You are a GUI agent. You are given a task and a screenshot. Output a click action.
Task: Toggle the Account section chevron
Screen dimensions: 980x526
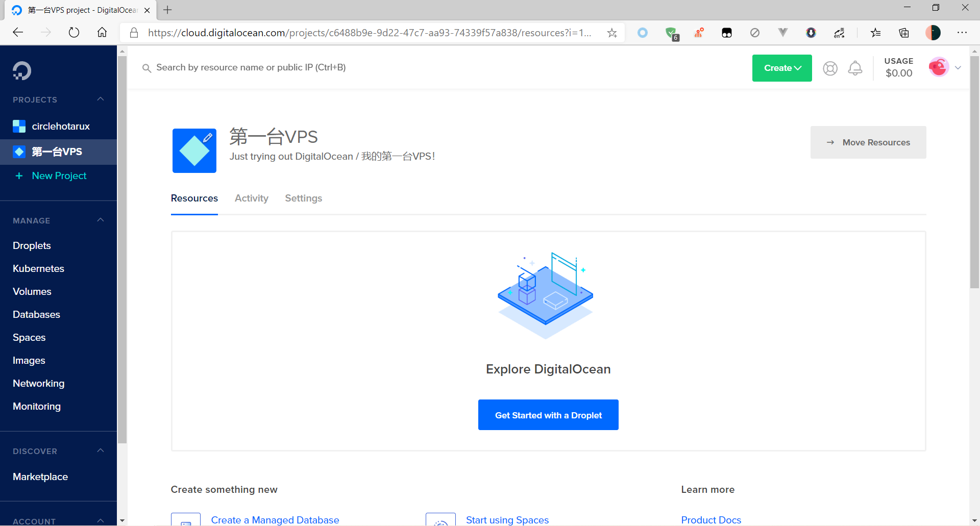click(101, 520)
